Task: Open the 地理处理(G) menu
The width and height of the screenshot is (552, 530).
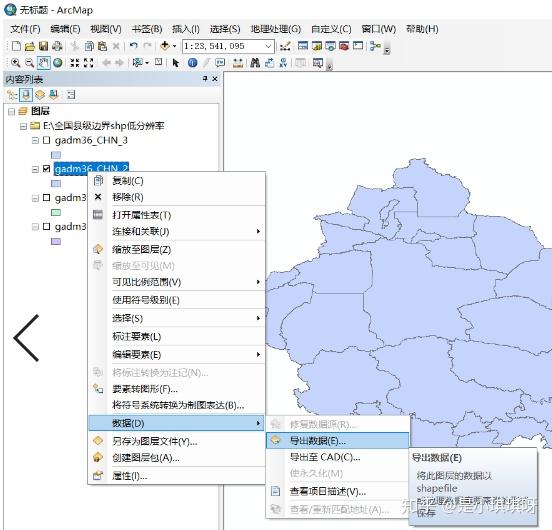Action: tap(276, 29)
